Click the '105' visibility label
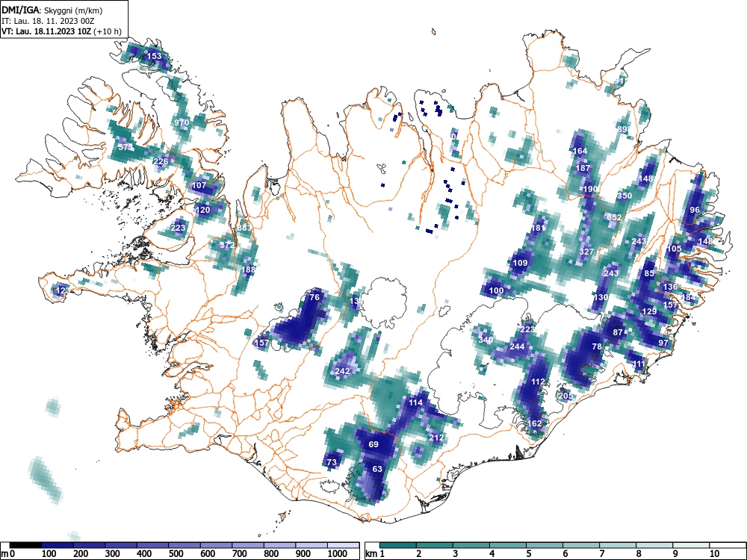747x560 pixels. pyautogui.click(x=674, y=249)
